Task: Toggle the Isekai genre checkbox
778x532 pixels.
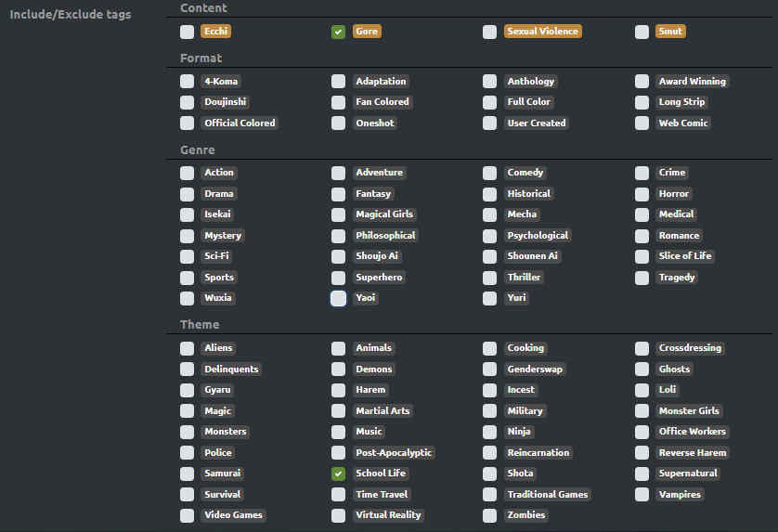Action: [x=188, y=214]
